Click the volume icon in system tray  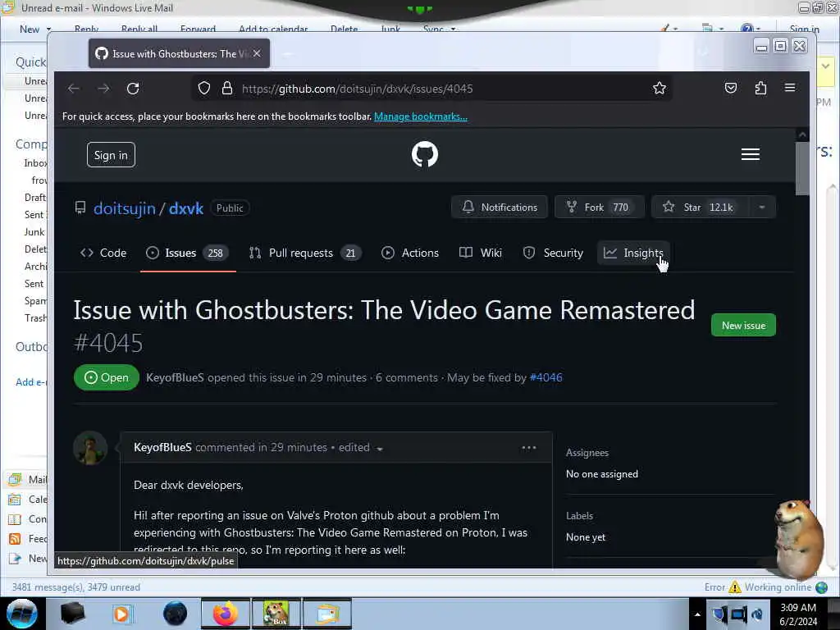pos(758,614)
